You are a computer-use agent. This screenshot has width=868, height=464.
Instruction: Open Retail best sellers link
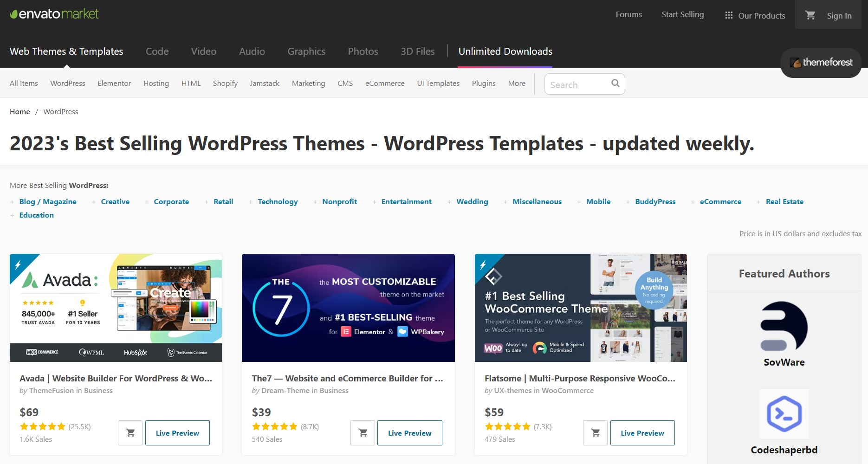point(223,202)
